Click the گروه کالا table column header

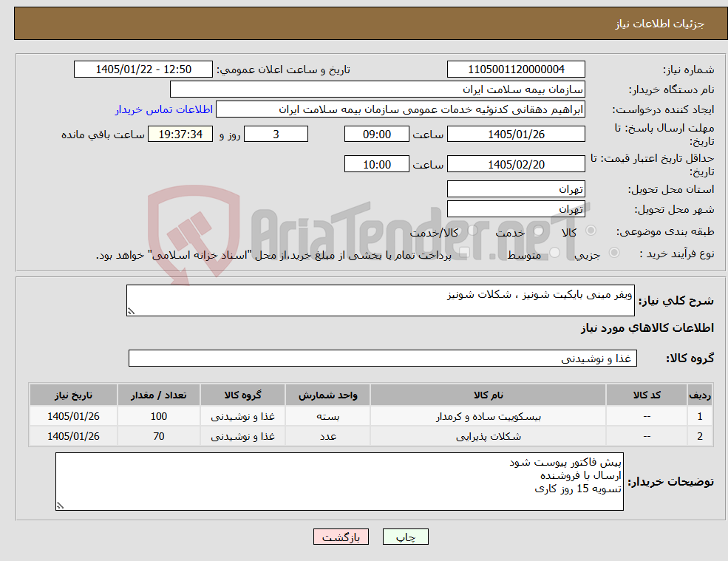[242, 395]
